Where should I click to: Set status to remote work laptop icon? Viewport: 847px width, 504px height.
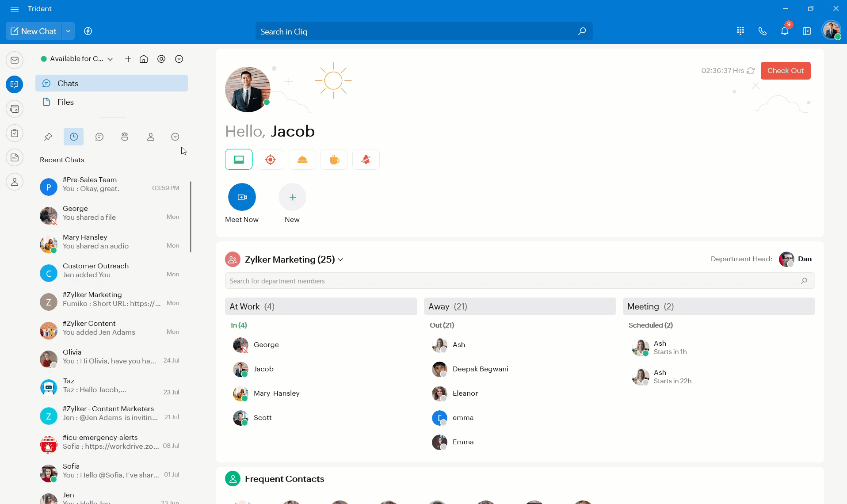pyautogui.click(x=239, y=160)
